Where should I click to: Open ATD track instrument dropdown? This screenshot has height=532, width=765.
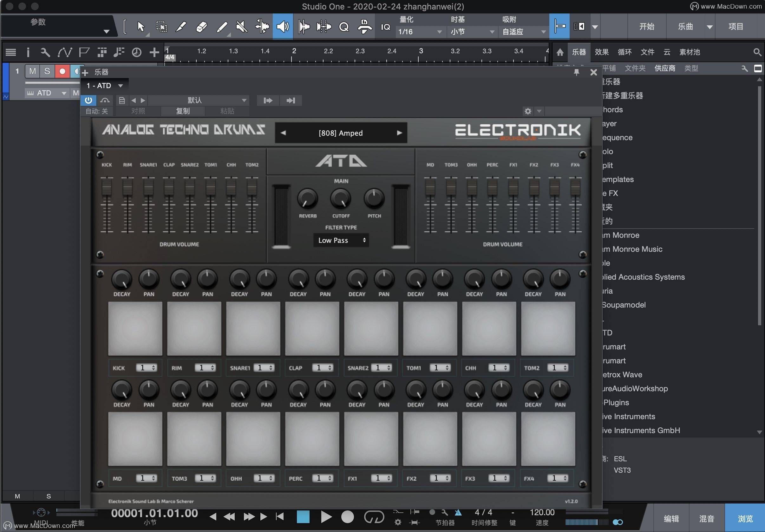coord(47,93)
